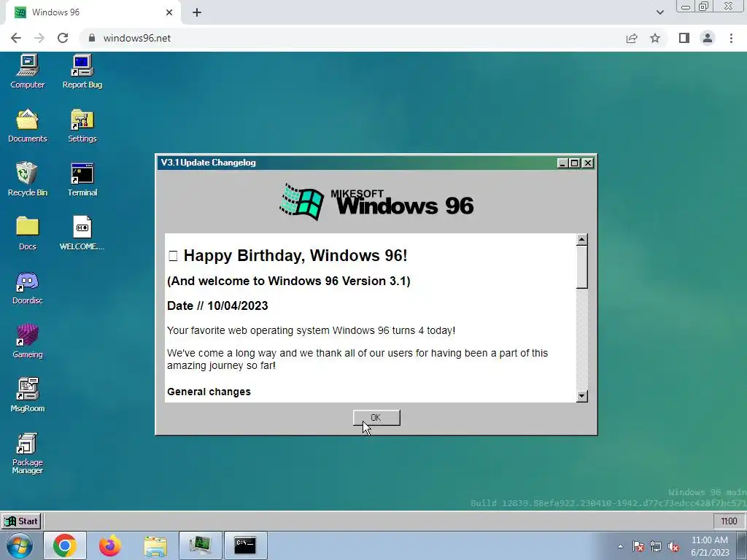The height and width of the screenshot is (560, 747).
Task: Click the muted volume tray icon
Action: (673, 547)
